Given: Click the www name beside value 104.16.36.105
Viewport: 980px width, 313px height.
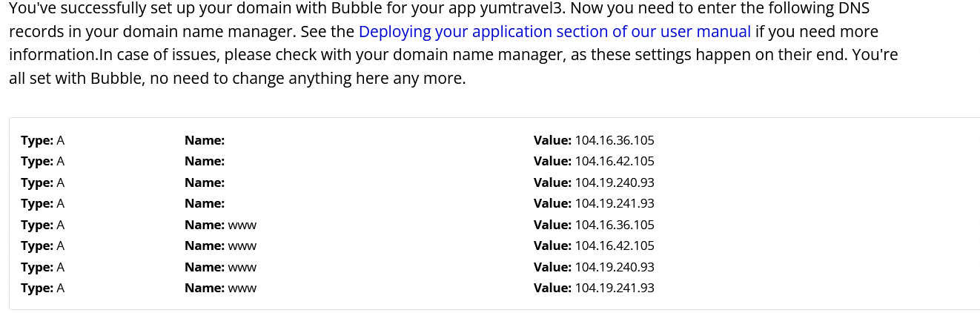Looking at the screenshot, I should click(242, 225).
